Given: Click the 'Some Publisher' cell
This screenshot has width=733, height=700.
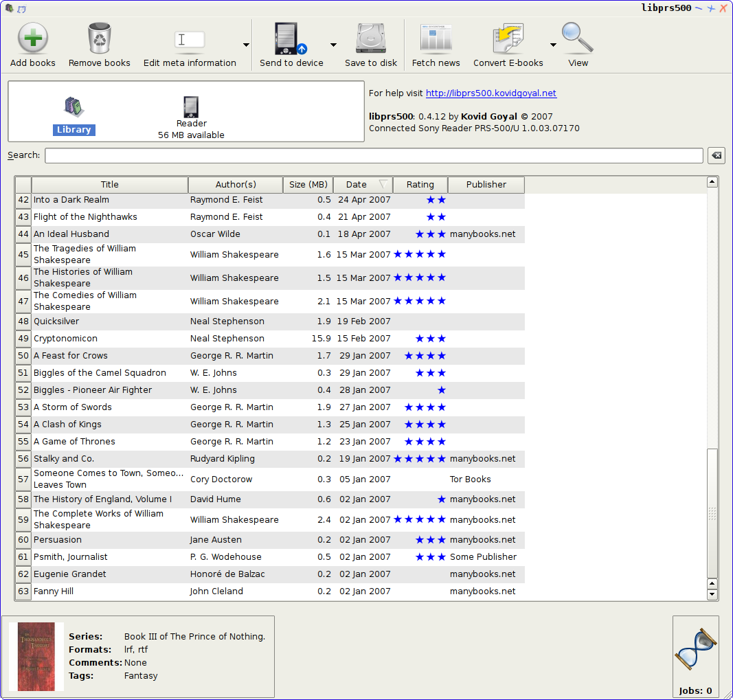Looking at the screenshot, I should (486, 557).
